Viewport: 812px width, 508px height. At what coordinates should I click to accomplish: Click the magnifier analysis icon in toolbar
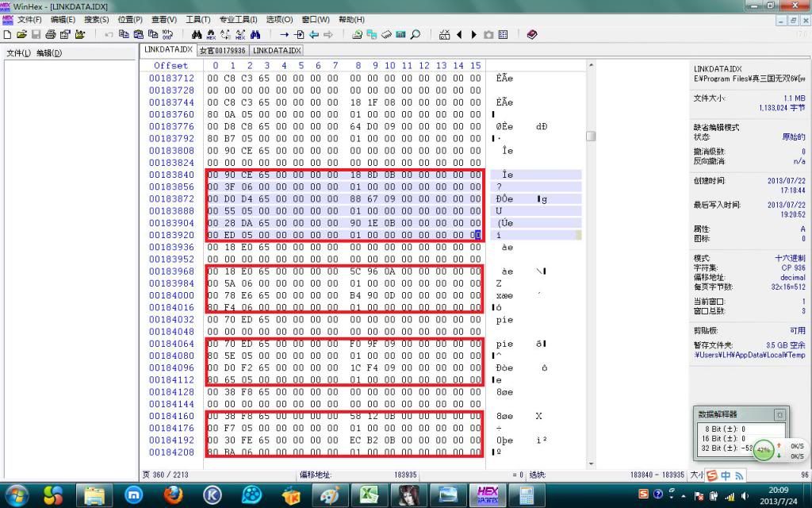tap(415, 35)
